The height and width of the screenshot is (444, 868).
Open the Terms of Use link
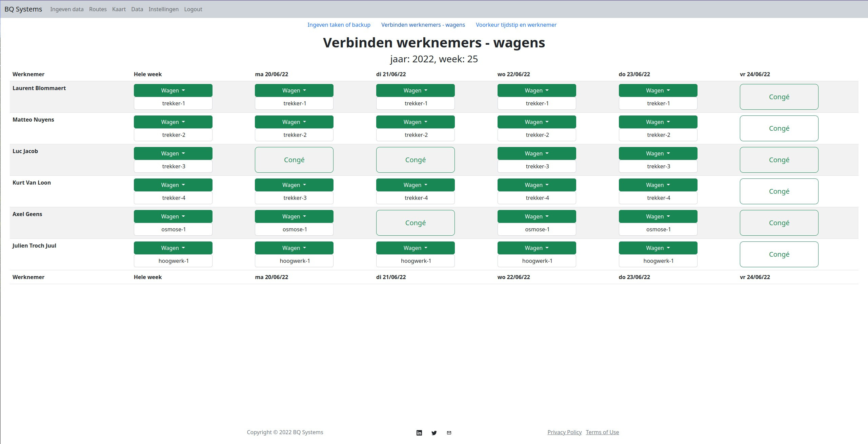[602, 432]
